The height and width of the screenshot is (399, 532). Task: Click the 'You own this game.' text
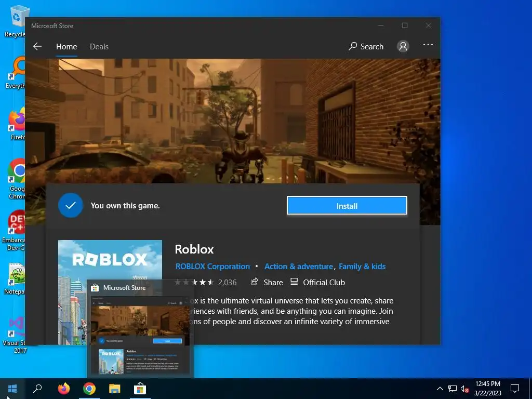click(x=125, y=206)
